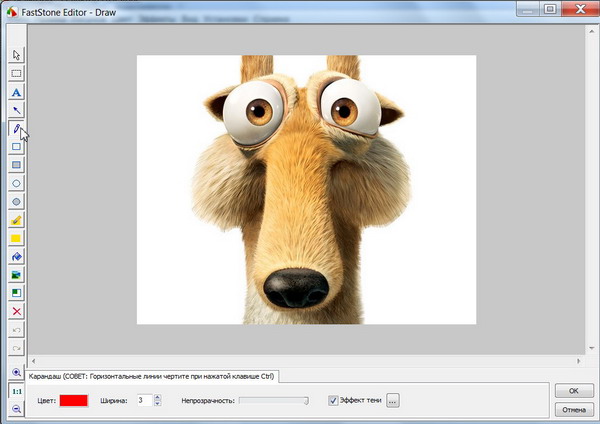Click the squirrel image on canvas
The width and height of the screenshot is (600, 424).
pyautogui.click(x=307, y=190)
